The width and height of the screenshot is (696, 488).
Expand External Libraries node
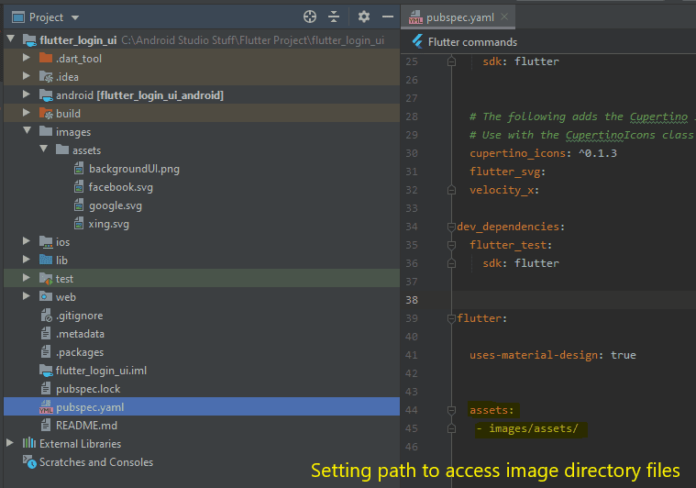pos(11,443)
